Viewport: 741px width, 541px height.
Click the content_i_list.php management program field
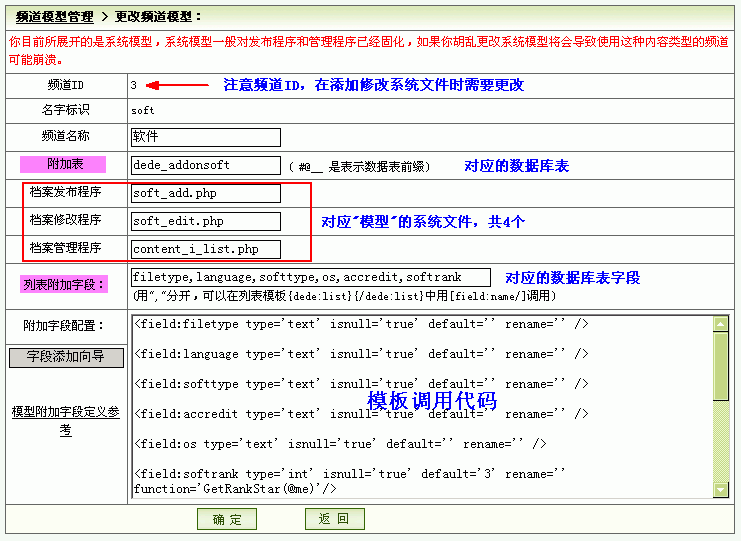coord(206,249)
